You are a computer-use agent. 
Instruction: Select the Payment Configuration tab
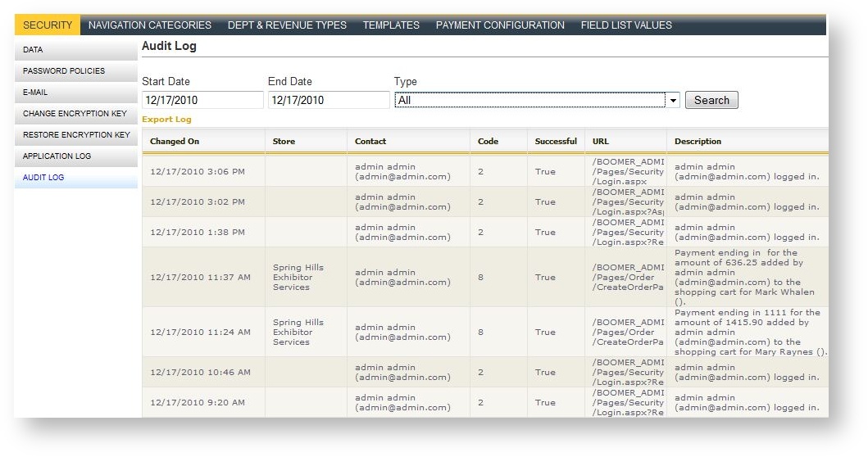(500, 25)
